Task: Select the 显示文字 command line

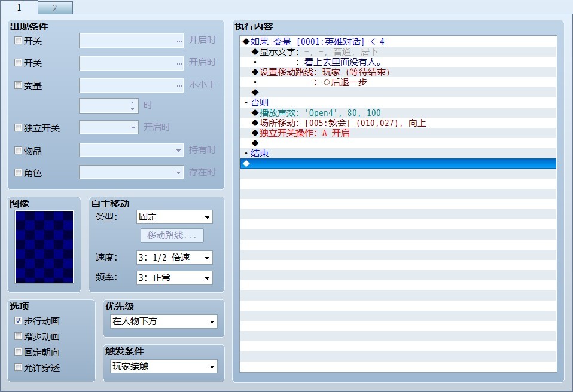Action: click(398, 52)
